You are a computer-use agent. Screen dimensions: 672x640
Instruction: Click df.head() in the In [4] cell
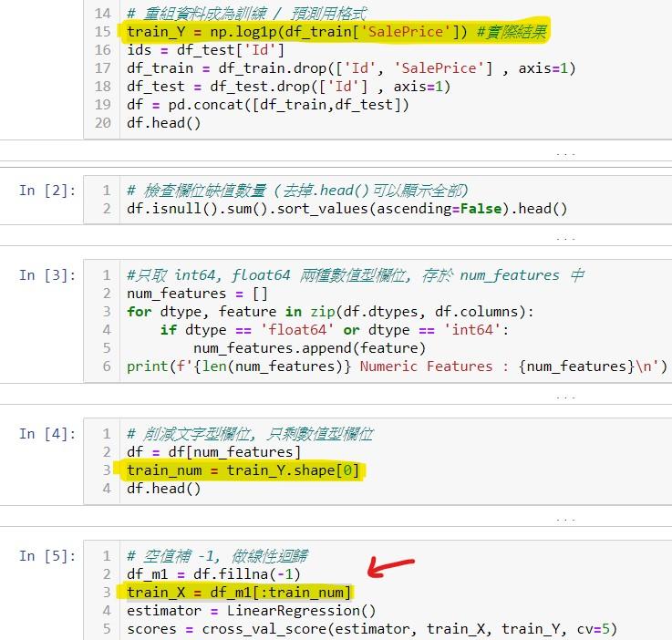point(163,489)
